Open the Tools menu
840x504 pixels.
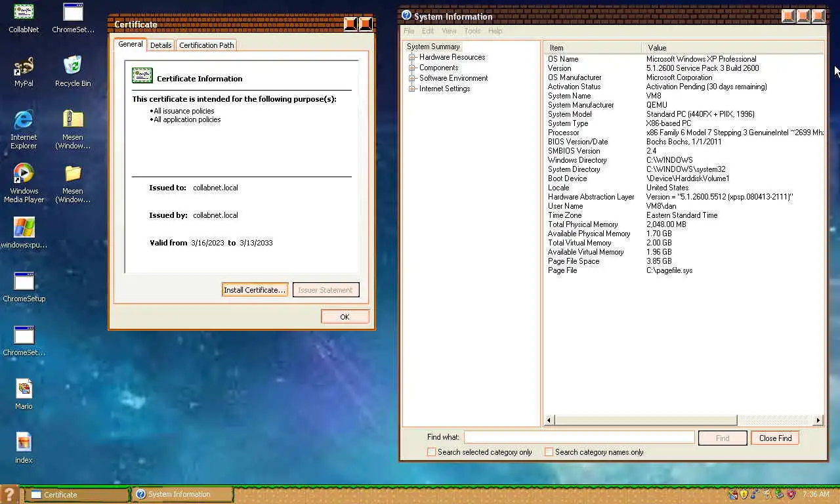472,31
